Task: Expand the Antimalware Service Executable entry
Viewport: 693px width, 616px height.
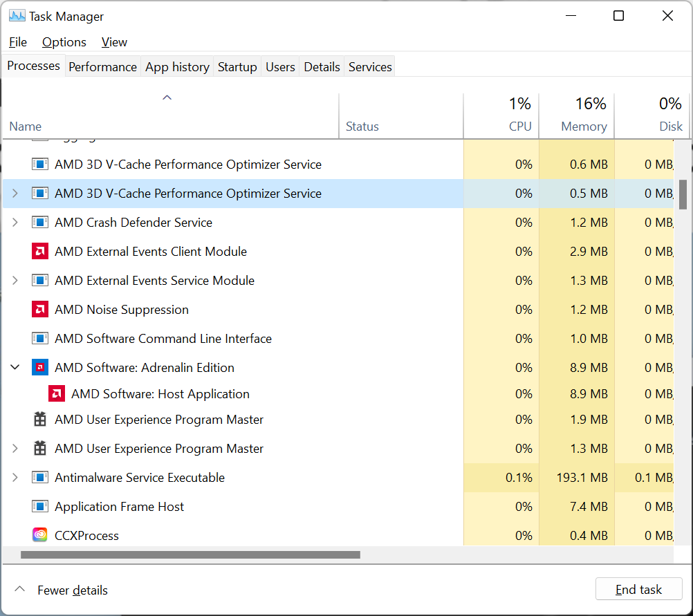Action: (x=15, y=478)
